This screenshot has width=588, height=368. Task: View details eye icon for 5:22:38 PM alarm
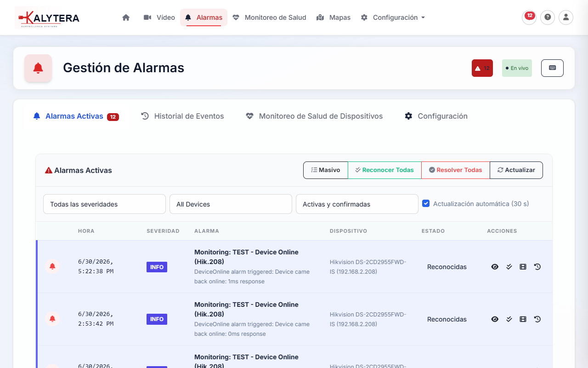point(495,267)
